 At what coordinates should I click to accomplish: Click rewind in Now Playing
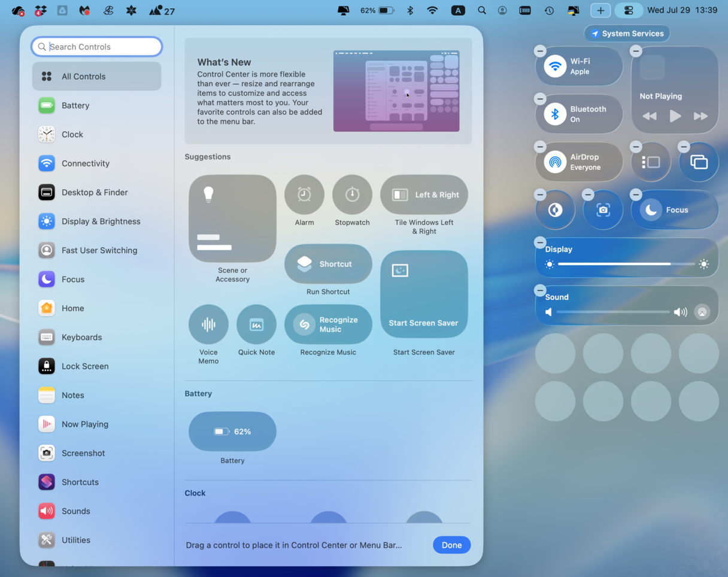click(x=650, y=116)
